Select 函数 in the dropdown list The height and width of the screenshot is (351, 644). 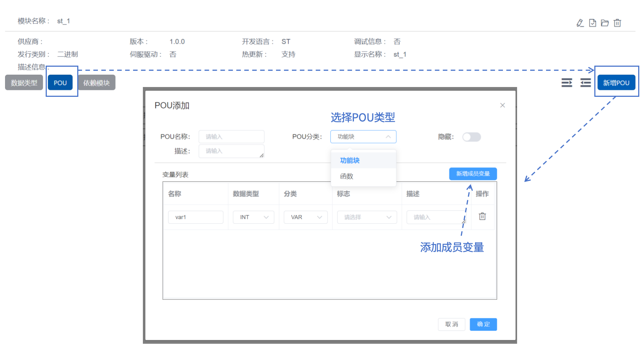pos(363,176)
